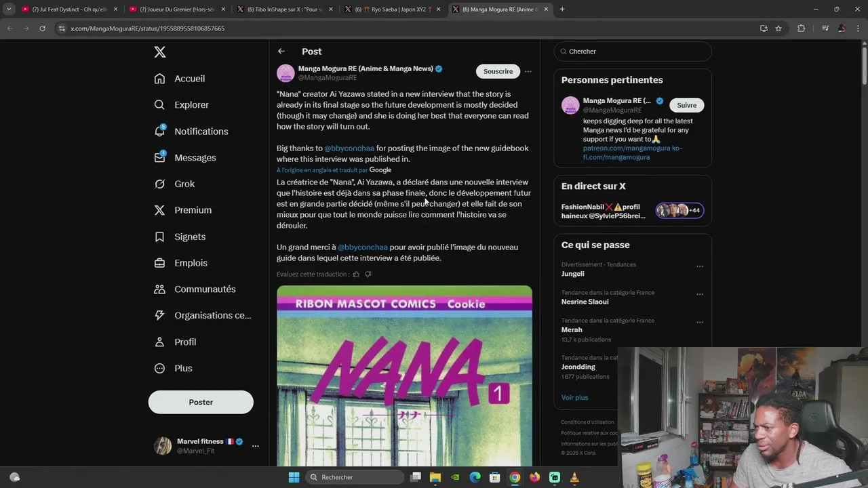Viewport: 868px width, 488px height.
Task: Switch to Joueur Du Grenier tab
Action: point(176,9)
